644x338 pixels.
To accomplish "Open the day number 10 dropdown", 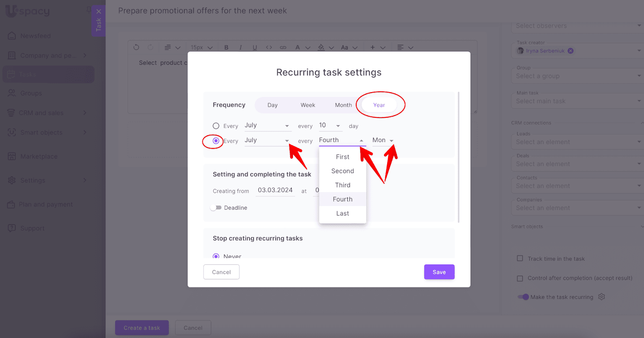I will pyautogui.click(x=330, y=126).
